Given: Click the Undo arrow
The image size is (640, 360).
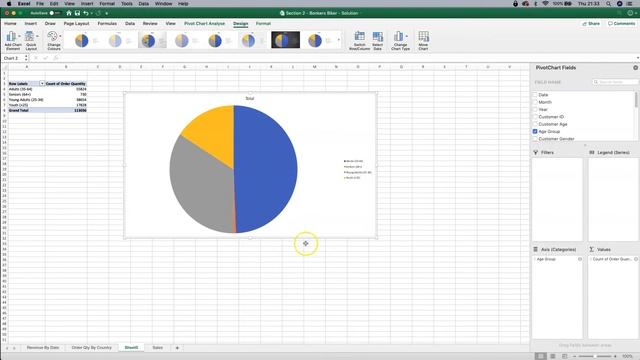Looking at the screenshot, I should tap(85, 13).
